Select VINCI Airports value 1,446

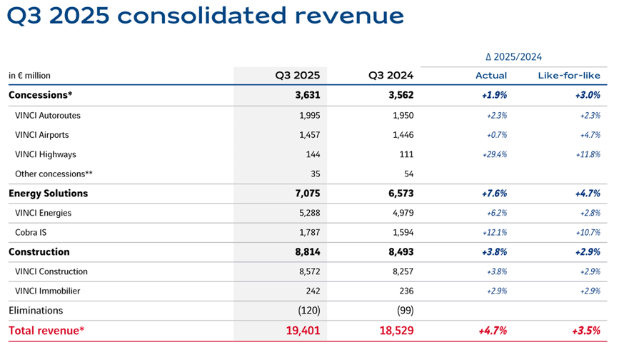[x=403, y=135]
